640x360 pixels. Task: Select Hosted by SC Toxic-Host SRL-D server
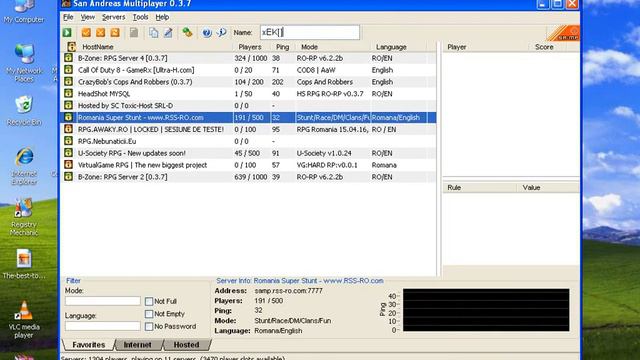click(x=248, y=105)
